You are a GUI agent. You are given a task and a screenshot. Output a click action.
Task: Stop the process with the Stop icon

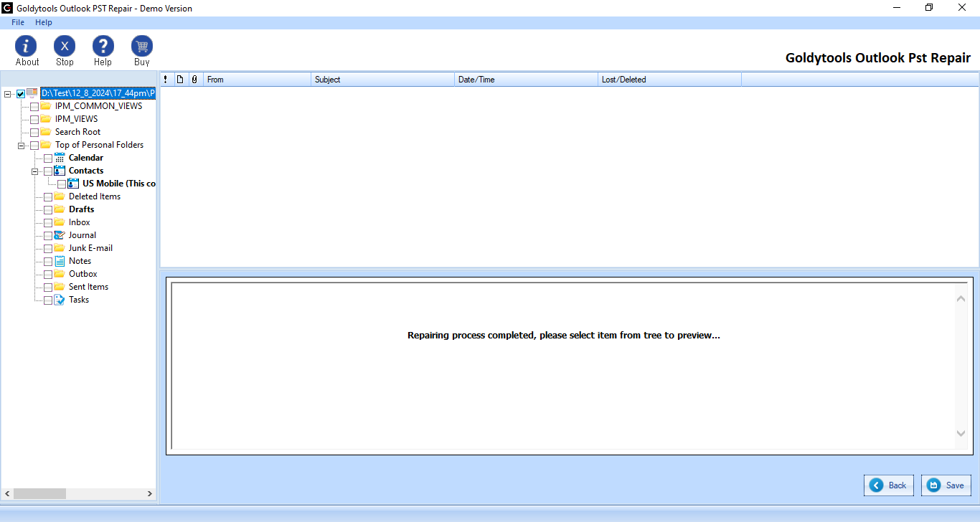tap(65, 46)
